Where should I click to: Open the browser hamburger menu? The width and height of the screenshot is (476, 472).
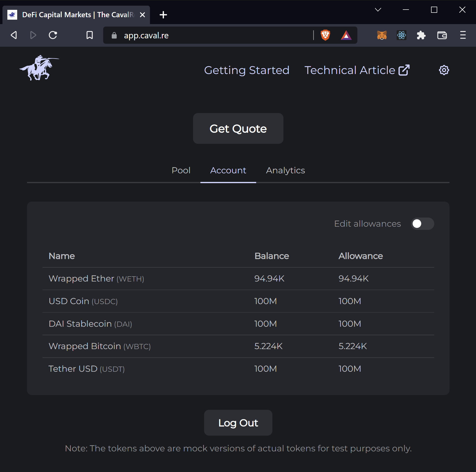463,35
